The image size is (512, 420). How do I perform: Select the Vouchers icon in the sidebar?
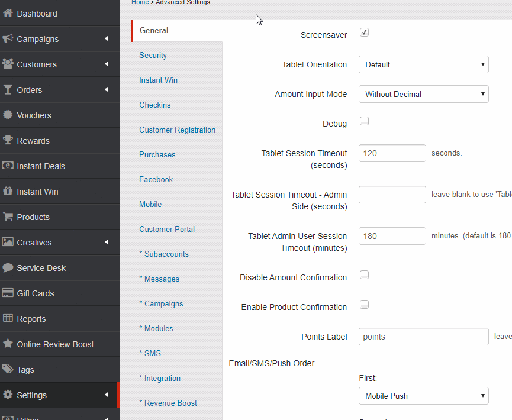(x=7, y=115)
